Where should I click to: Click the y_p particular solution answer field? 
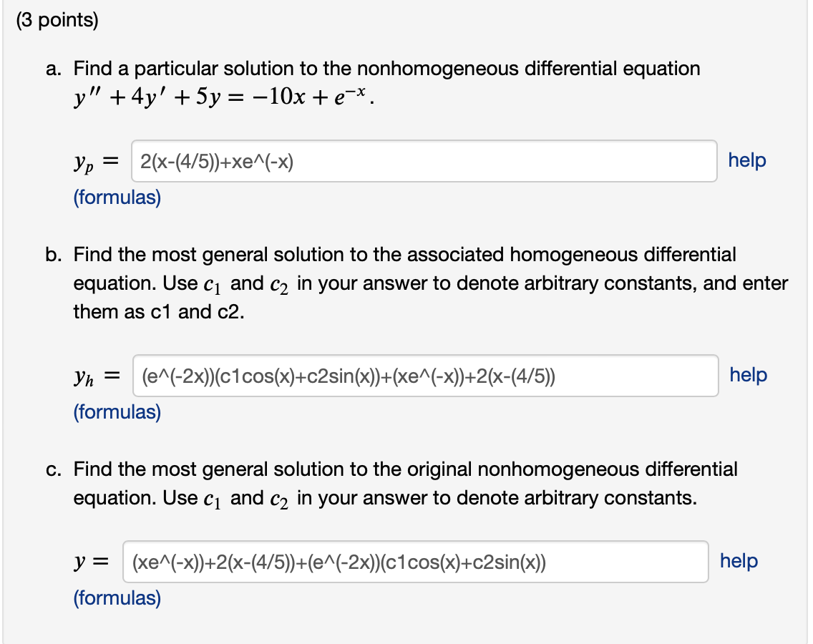tap(425, 161)
